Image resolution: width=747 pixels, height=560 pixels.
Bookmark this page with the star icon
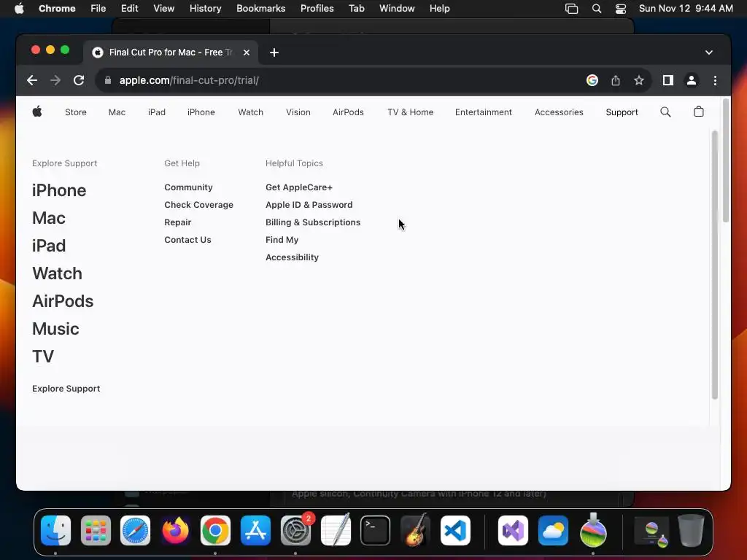pyautogui.click(x=639, y=80)
